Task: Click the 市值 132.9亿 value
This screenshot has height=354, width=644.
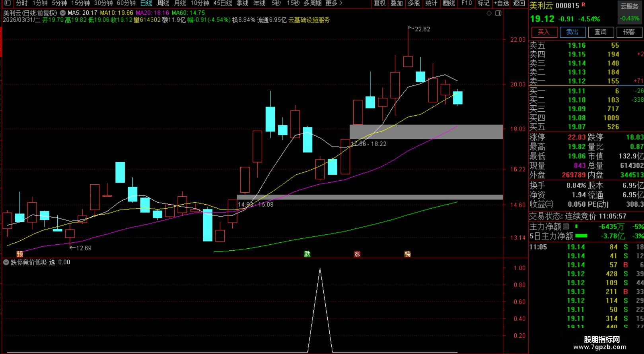Action: [x=631, y=156]
